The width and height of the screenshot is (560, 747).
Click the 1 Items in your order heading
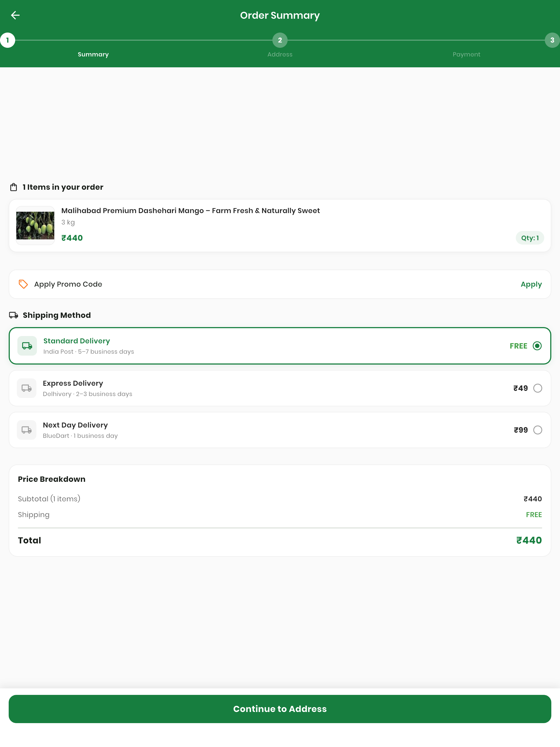pyautogui.click(x=63, y=187)
